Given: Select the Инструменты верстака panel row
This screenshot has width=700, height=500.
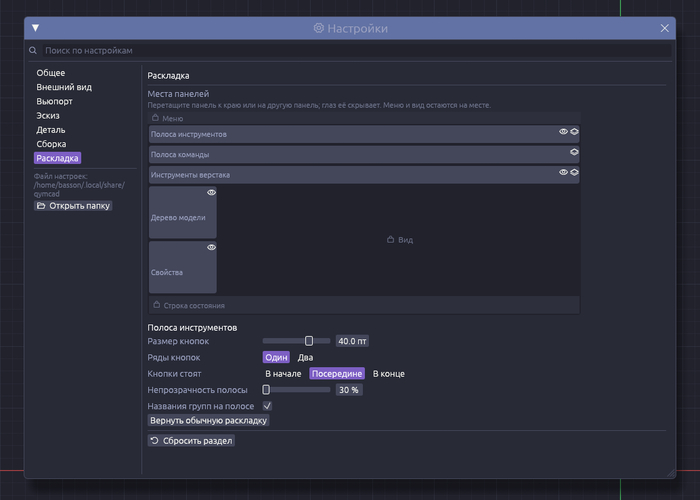Looking at the screenshot, I should coord(364,175).
